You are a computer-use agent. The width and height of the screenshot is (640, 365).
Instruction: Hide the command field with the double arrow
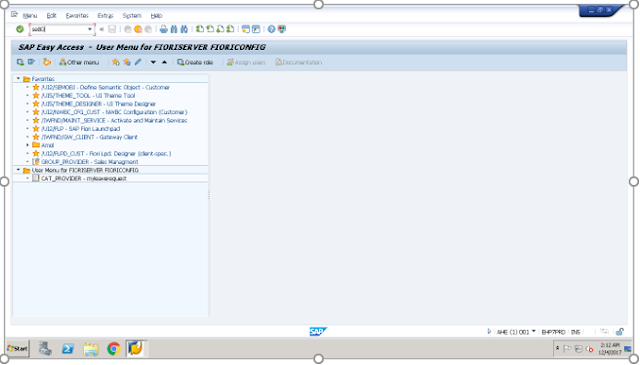click(x=102, y=29)
